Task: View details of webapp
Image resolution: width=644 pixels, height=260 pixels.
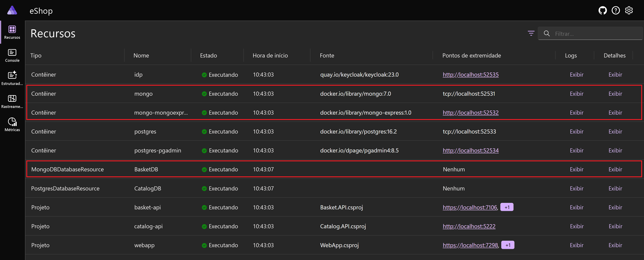Action: click(x=615, y=245)
